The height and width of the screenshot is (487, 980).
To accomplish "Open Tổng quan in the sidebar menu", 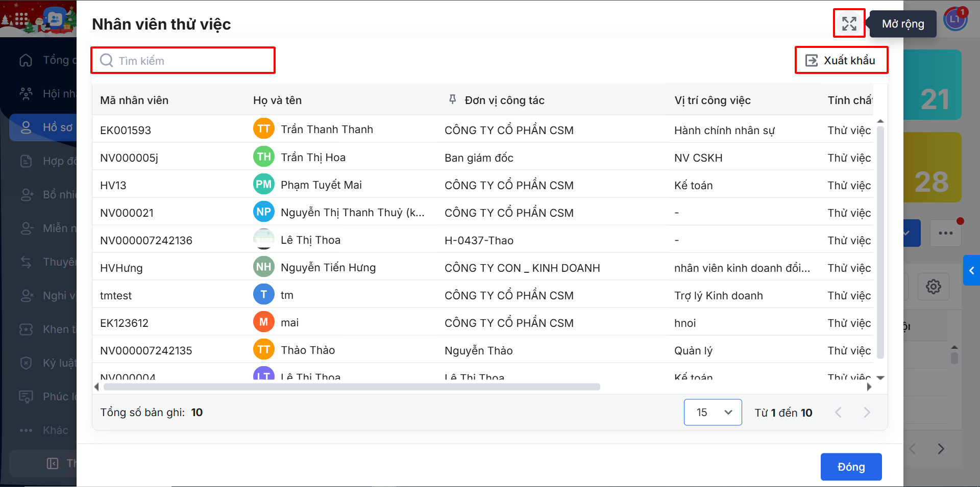I will click(43, 60).
